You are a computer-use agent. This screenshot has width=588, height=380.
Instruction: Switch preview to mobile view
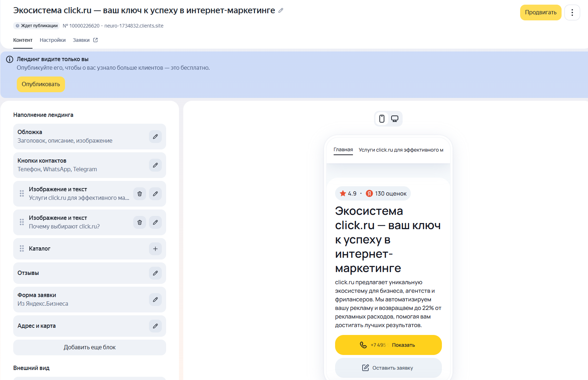click(382, 119)
